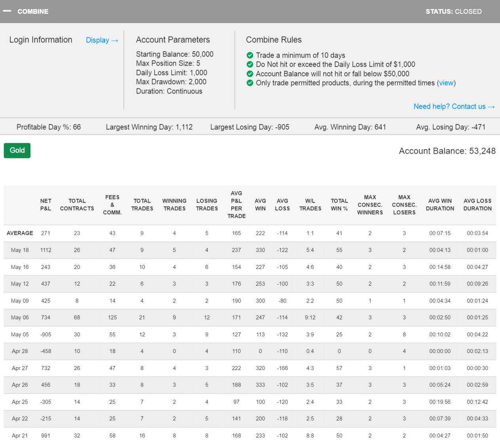Screen dimensions: 500x448
Task: Click the TOTAL WIN % column header
Action: pos(339,205)
